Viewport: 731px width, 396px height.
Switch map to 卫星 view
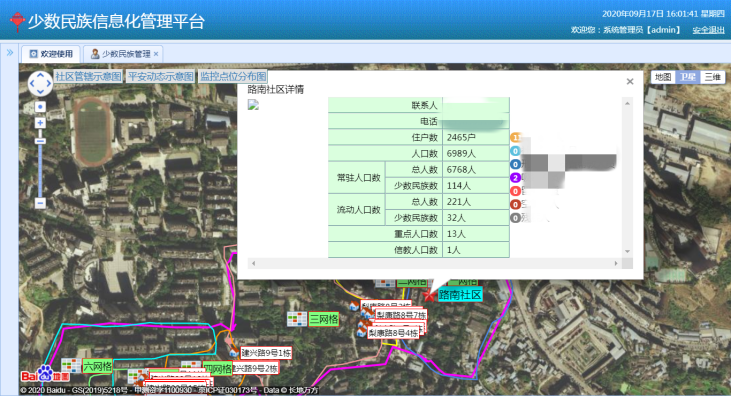(x=688, y=77)
